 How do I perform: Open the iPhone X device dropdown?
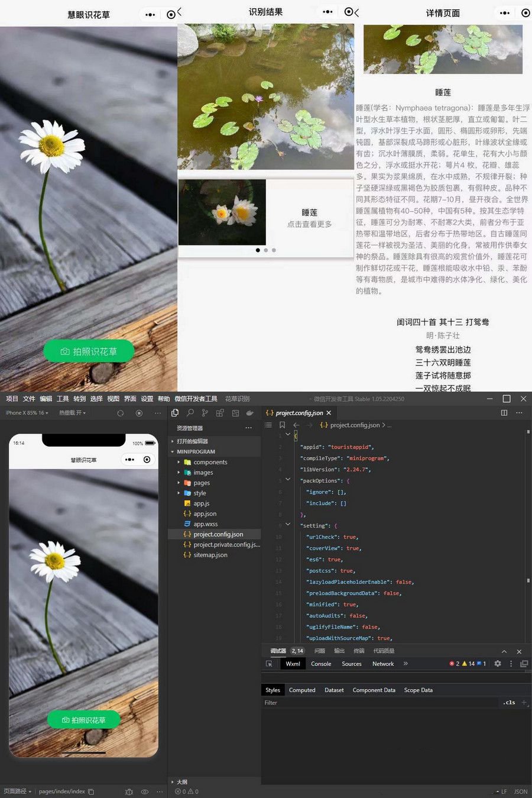[x=27, y=412]
